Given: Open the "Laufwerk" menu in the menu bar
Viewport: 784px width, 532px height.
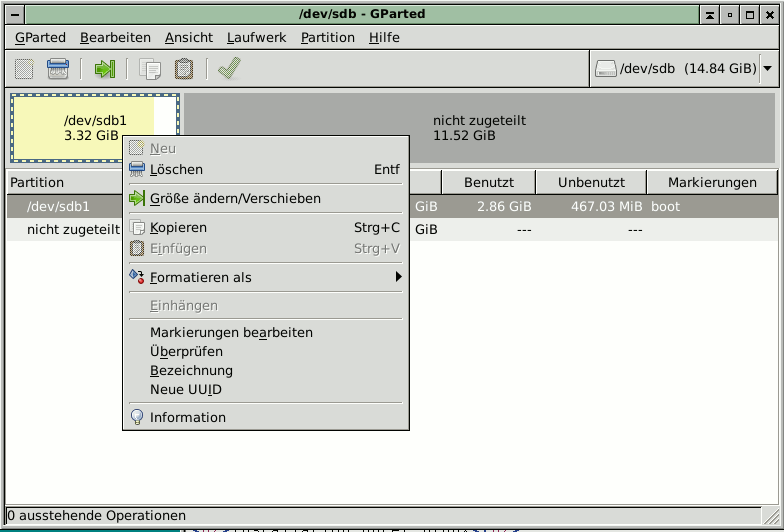Looking at the screenshot, I should pyautogui.click(x=256, y=38).
